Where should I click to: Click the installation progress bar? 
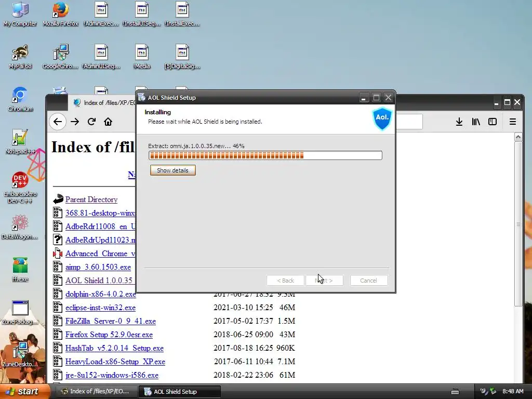pos(265,155)
